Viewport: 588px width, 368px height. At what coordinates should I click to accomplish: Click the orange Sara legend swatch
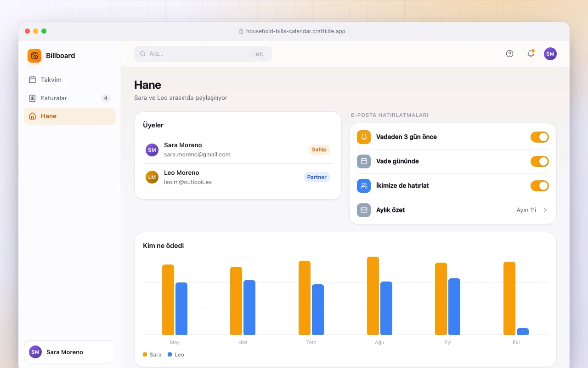[145, 355]
